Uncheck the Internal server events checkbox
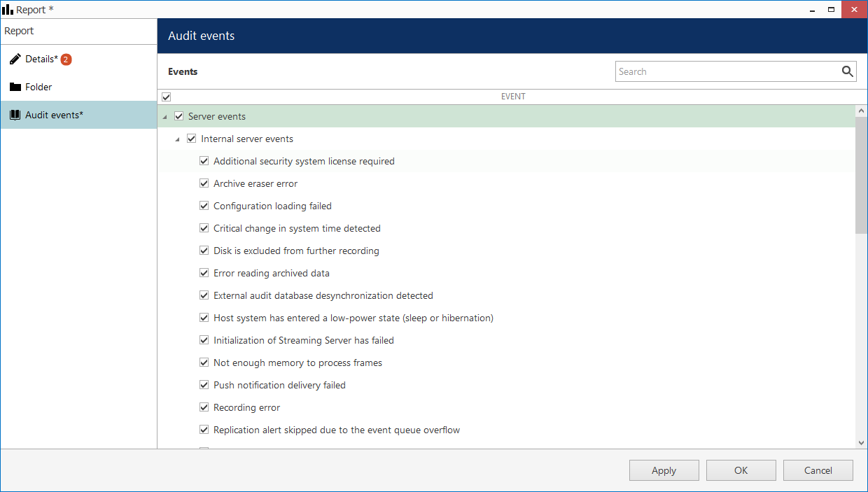Screen dimensions: 868x492 [x=191, y=139]
